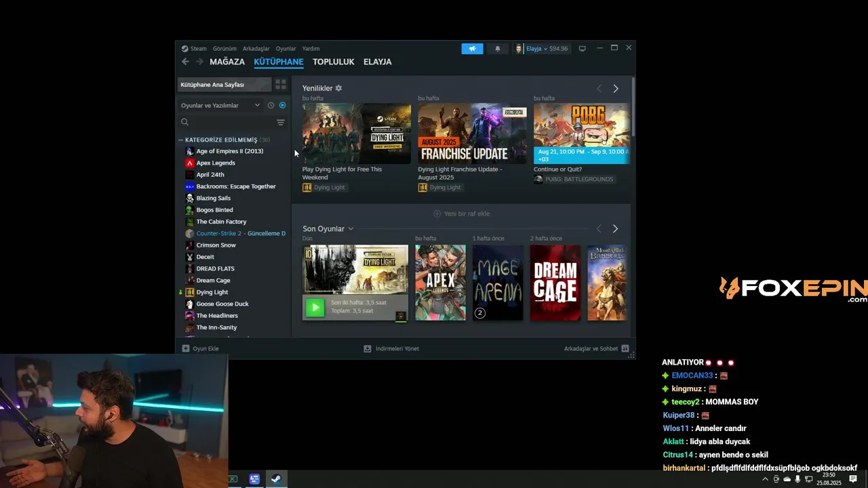The height and width of the screenshot is (488, 868).
Task: Switch to Big Picture mode icon
Action: pos(582,49)
